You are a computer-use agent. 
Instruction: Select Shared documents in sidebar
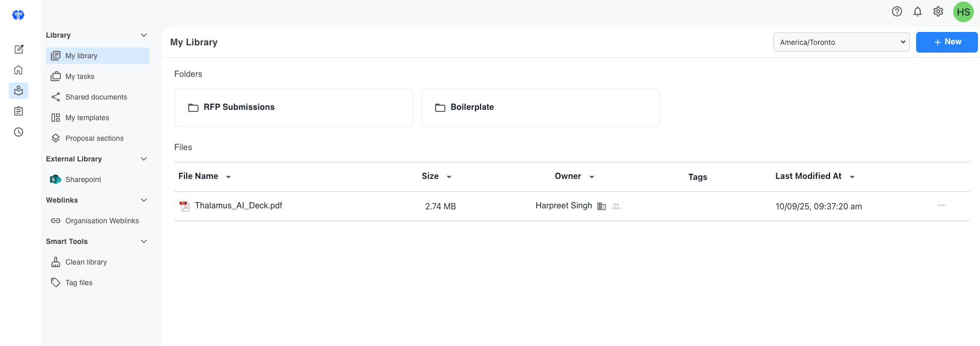click(x=96, y=97)
